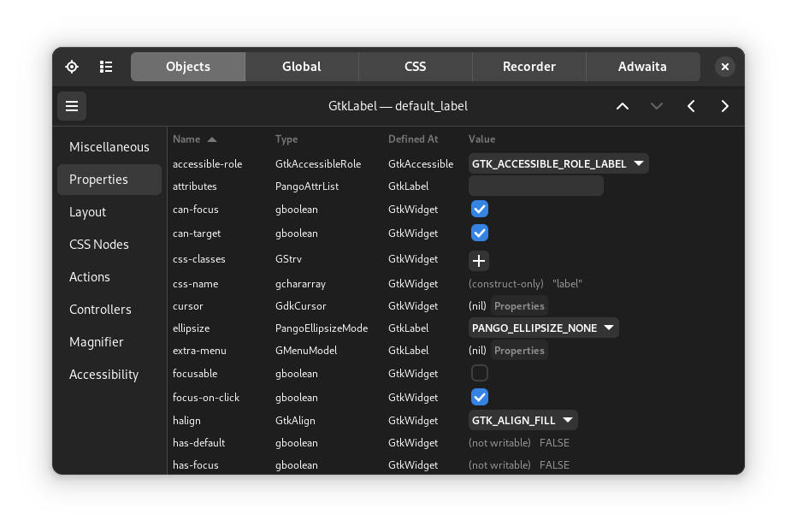Click Properties button for cursor row

(x=519, y=306)
